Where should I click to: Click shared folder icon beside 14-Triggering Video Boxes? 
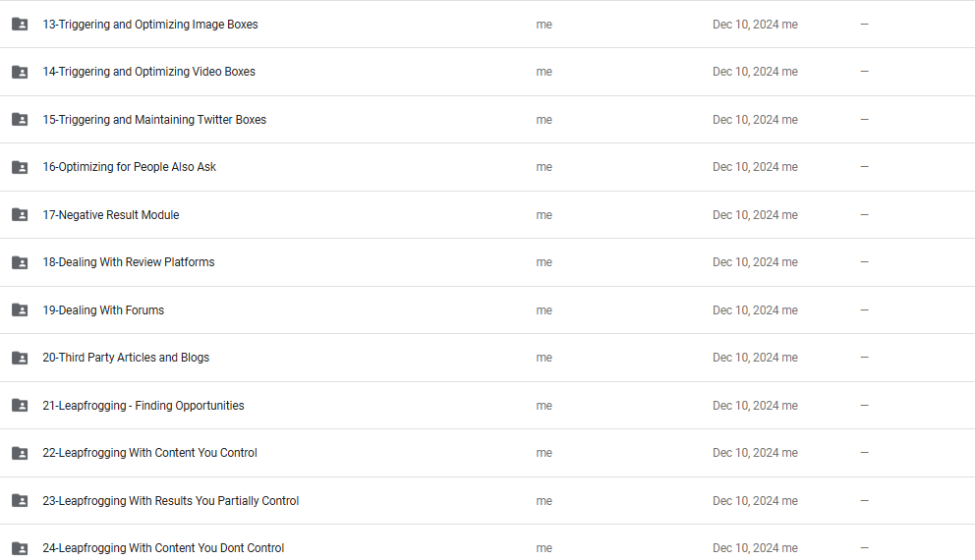click(x=20, y=72)
